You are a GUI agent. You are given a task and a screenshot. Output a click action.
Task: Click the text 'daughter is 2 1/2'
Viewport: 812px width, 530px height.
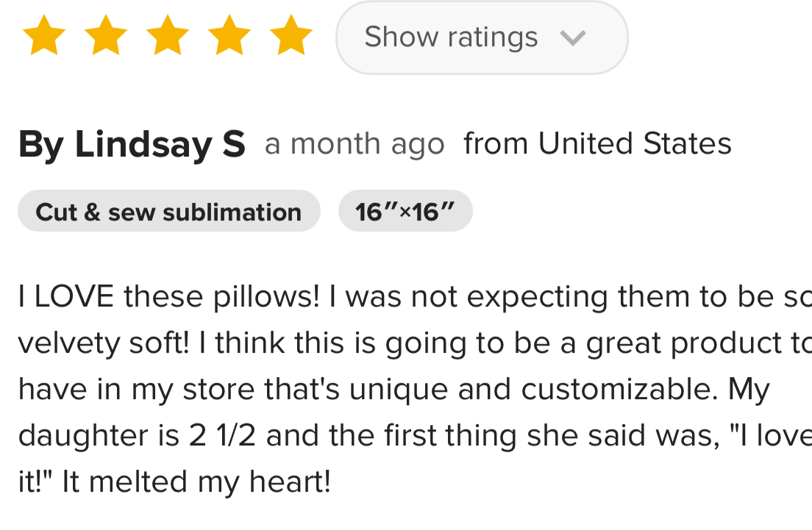point(138,436)
